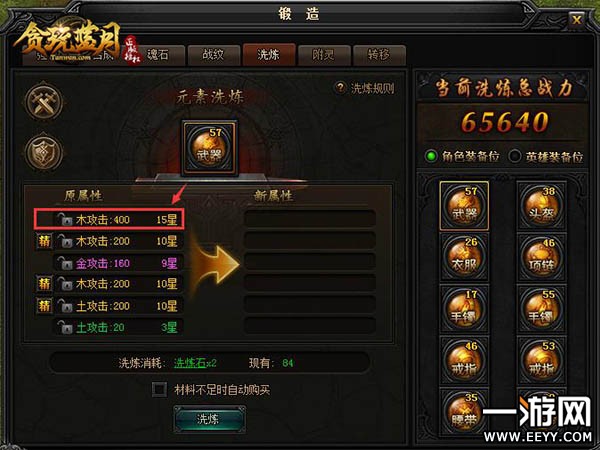Open the 洗炼规则 rules help link
This screenshot has width=600, height=450.
(365, 88)
